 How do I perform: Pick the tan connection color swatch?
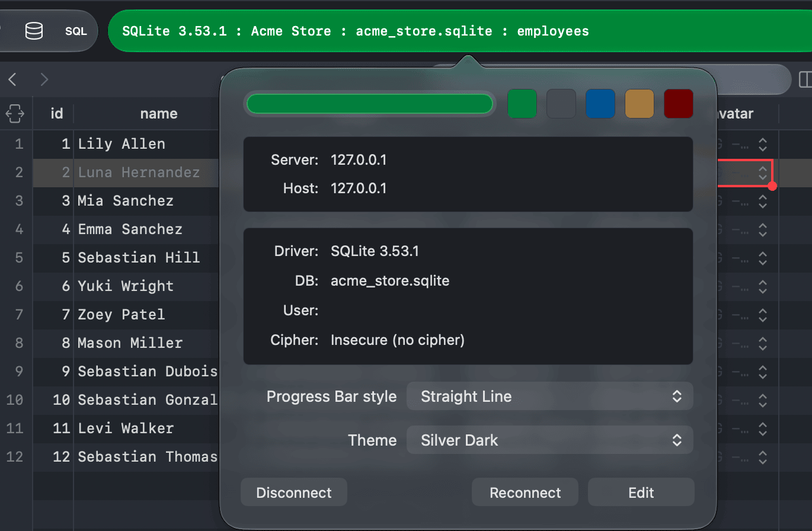[x=640, y=104]
